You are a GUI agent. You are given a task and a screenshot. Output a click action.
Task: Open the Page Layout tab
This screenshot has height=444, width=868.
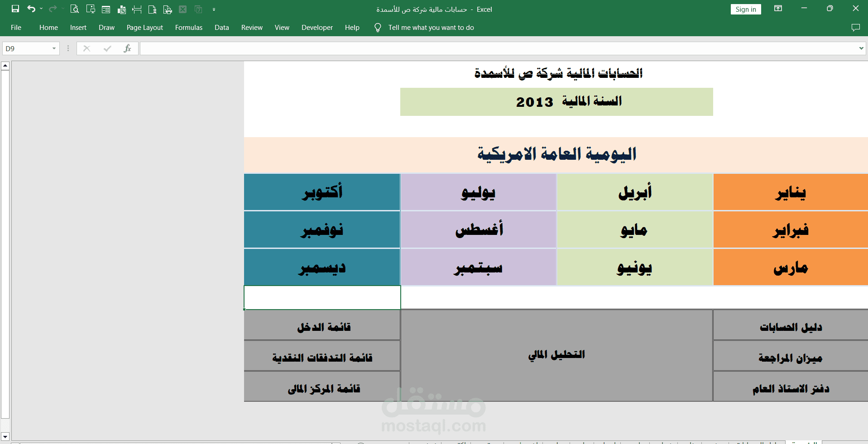145,28
